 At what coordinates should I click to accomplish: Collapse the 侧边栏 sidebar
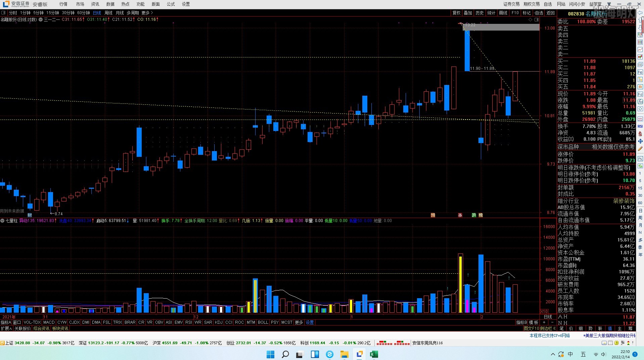tap(548, 328)
